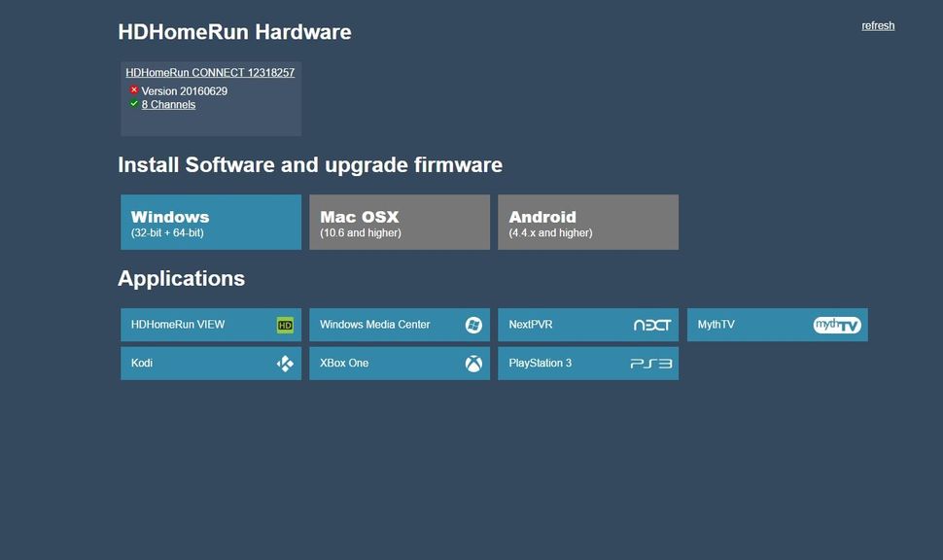
Task: Click the MythTV logo icon
Action: click(x=837, y=326)
